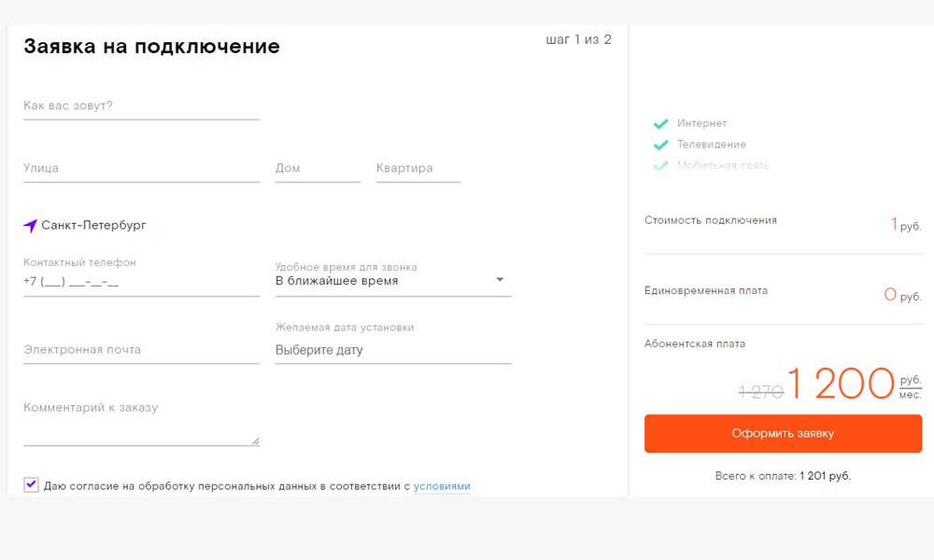Image resolution: width=934 pixels, height=560 pixels.
Task: Select the Дом house number field
Action: click(318, 169)
